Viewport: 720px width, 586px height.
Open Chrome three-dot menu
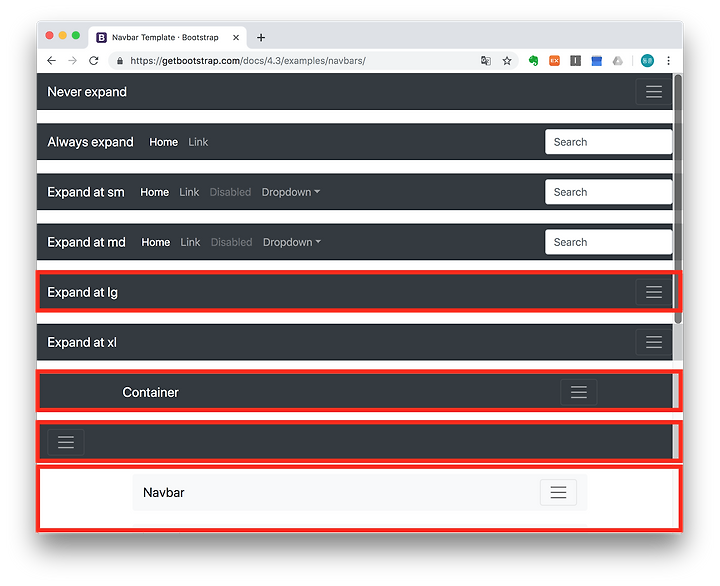(669, 61)
